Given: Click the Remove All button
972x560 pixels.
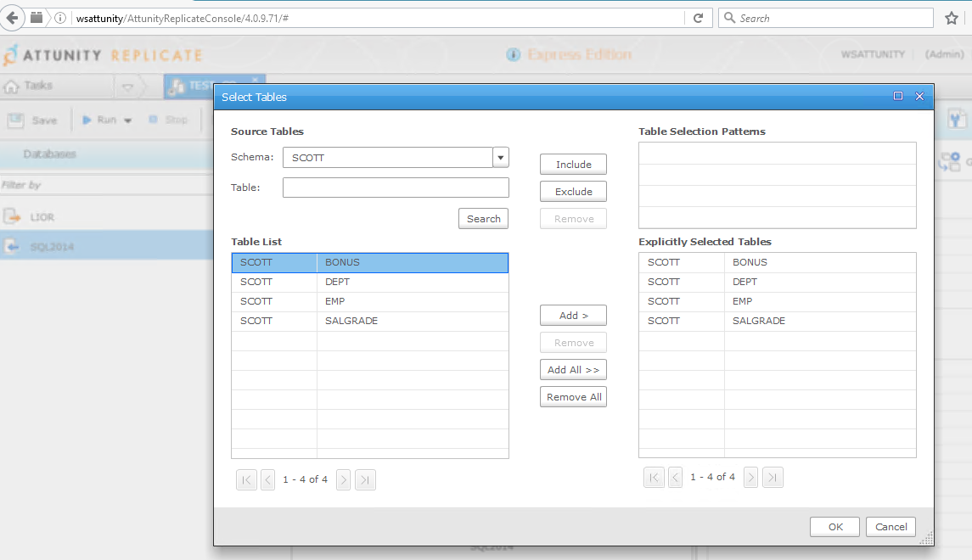Looking at the screenshot, I should coord(573,397).
